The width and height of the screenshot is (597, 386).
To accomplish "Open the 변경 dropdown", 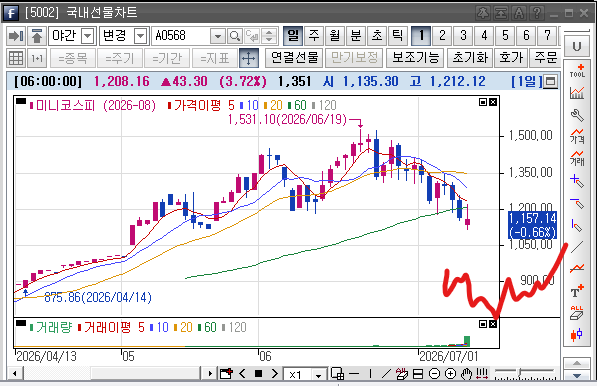I will click(140, 36).
